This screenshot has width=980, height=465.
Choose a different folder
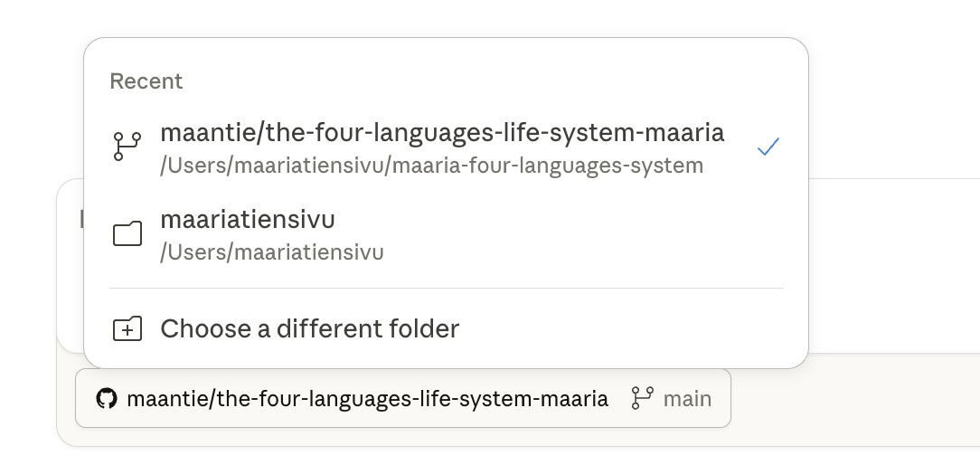[309, 328]
